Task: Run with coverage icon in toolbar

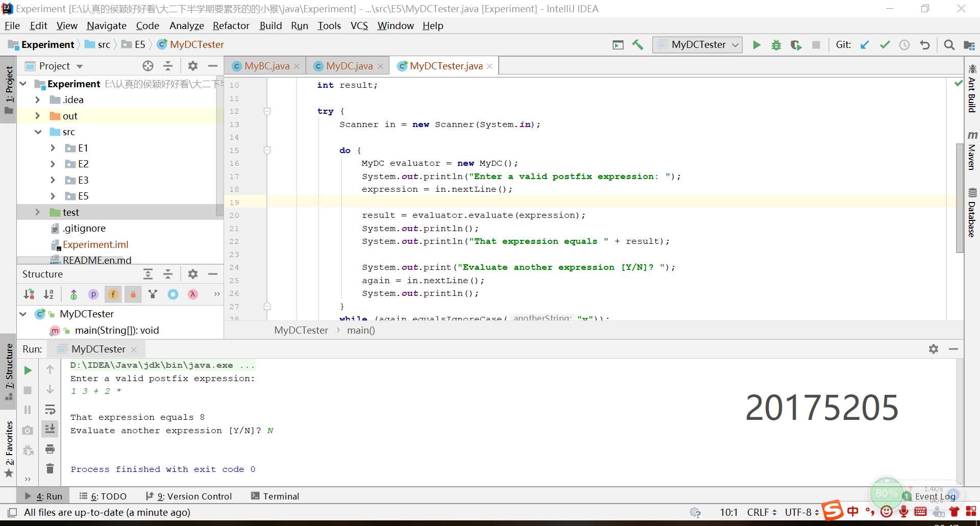Action: pos(796,45)
